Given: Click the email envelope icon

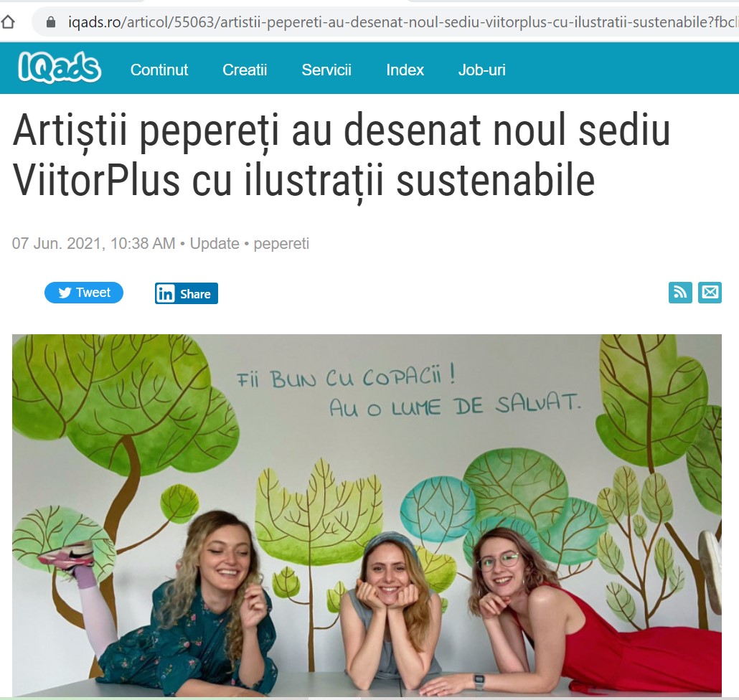Looking at the screenshot, I should [x=710, y=293].
